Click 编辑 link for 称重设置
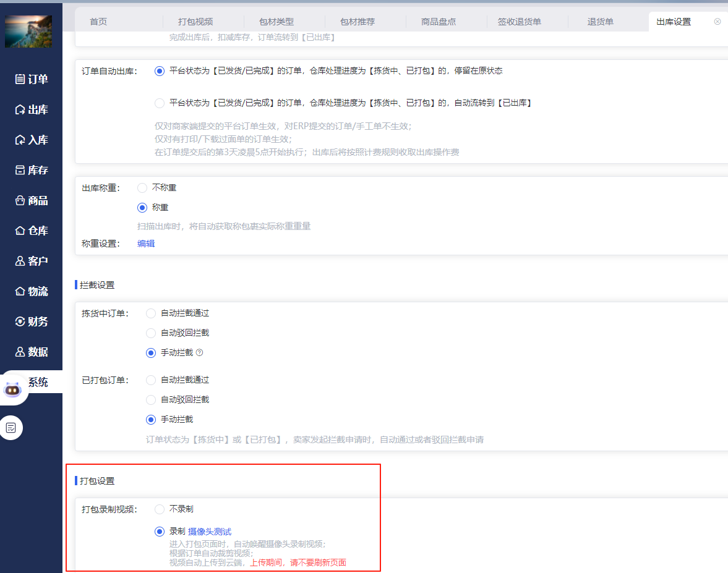The height and width of the screenshot is (573, 728). [146, 244]
